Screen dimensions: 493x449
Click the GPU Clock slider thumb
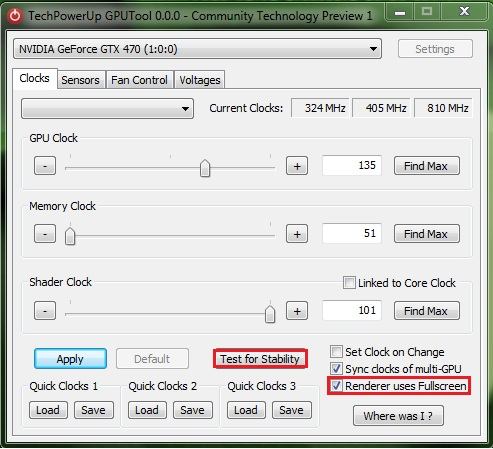coord(205,168)
